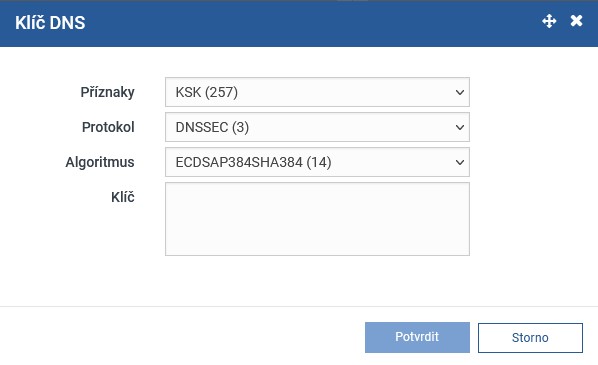
Task: Close the Klíč DNS dialog with X icon
Action: pos(576,21)
